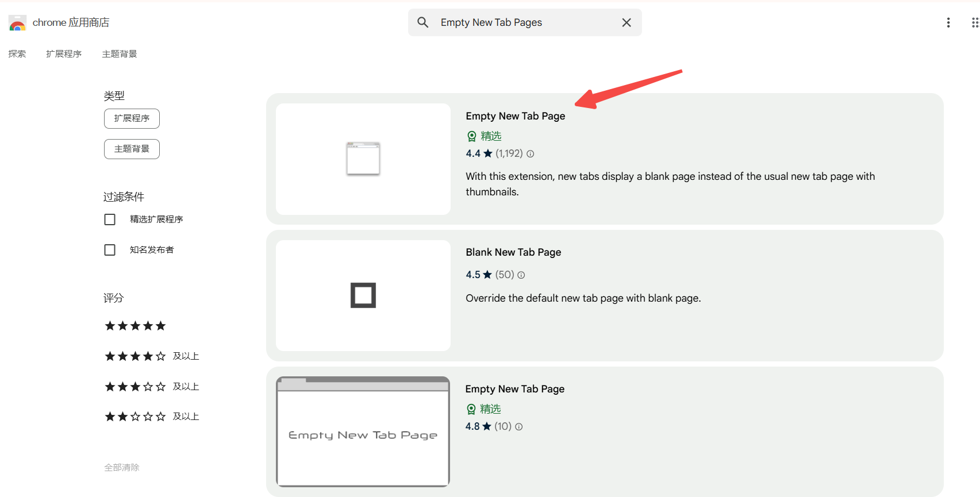Screen dimensions: 980x497
Task: Check the 知名发布者 filter checkbox
Action: tap(110, 250)
